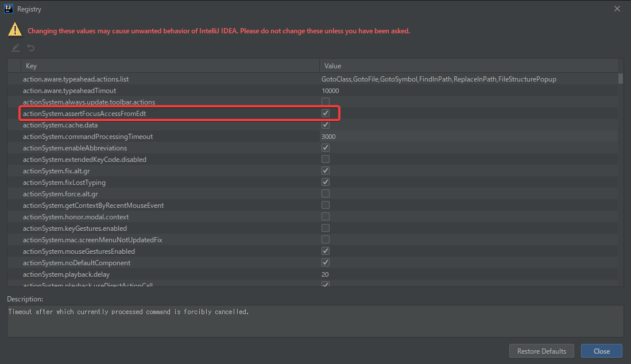Screen dimensions: 631x364
Task: Uncheck the actionSystem.assertFocusAccessFromEdt checkbox
Action: [326, 114]
